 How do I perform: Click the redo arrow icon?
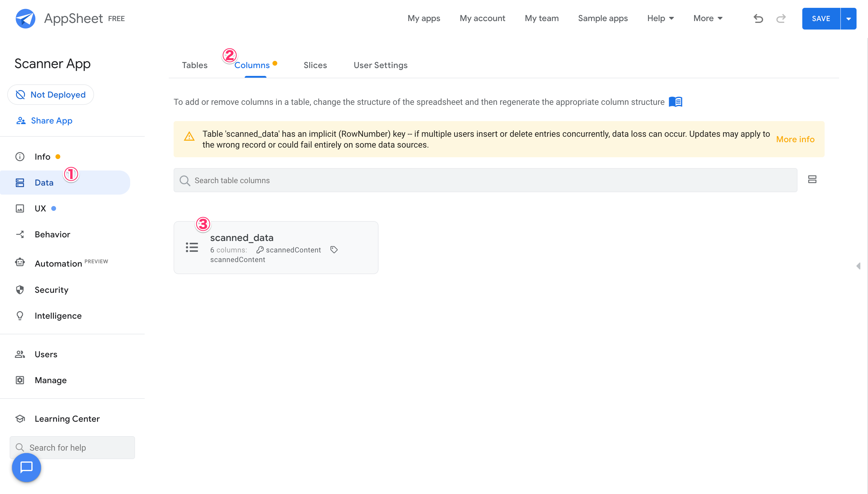click(781, 18)
